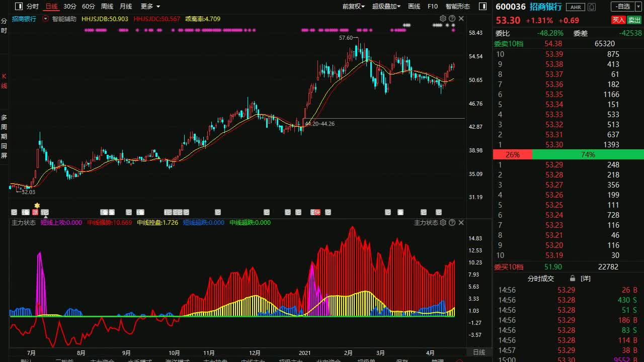Click the 主力状态 panel title

24,222
